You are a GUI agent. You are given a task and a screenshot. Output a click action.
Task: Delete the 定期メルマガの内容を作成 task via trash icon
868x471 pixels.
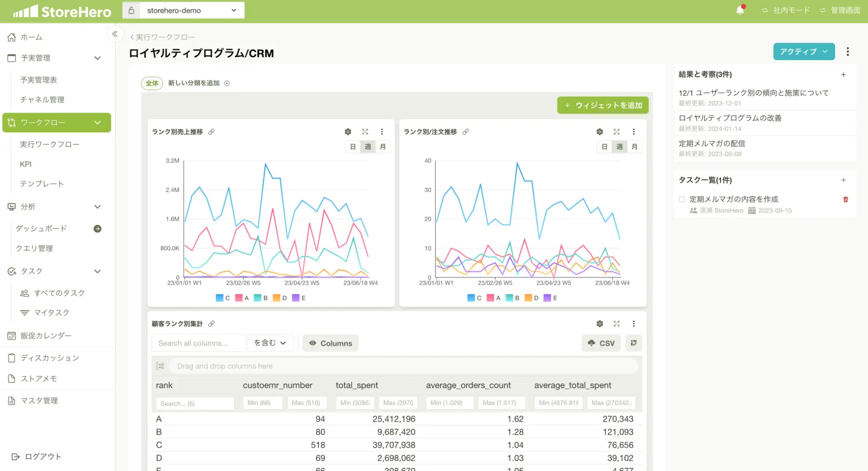click(845, 199)
